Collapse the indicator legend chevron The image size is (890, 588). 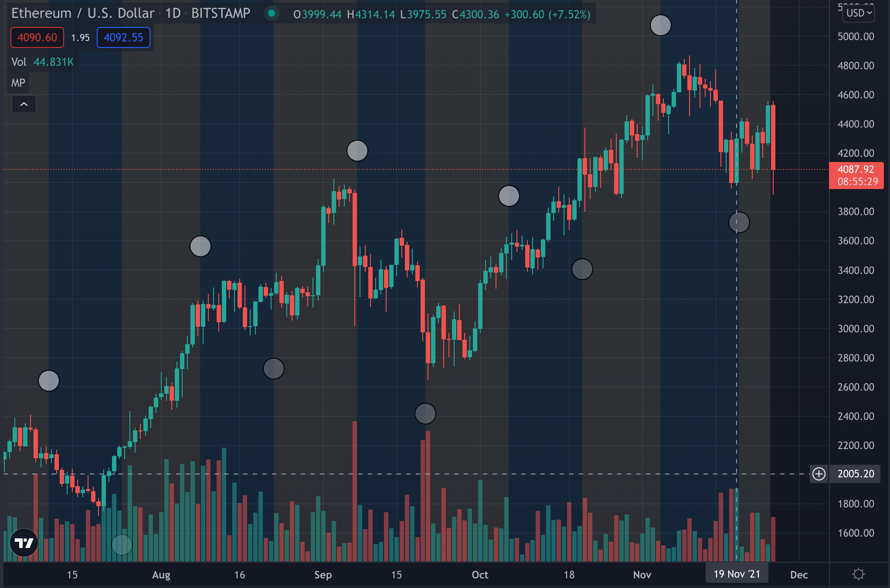click(x=24, y=104)
